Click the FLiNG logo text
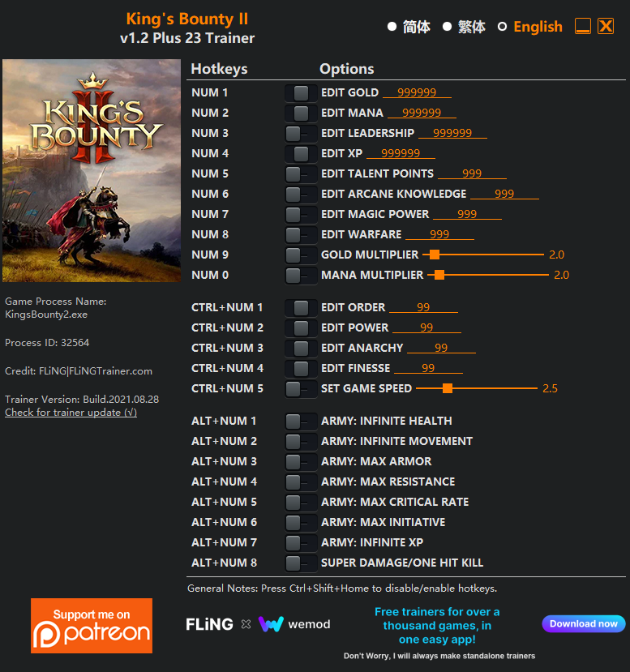 coord(209,624)
